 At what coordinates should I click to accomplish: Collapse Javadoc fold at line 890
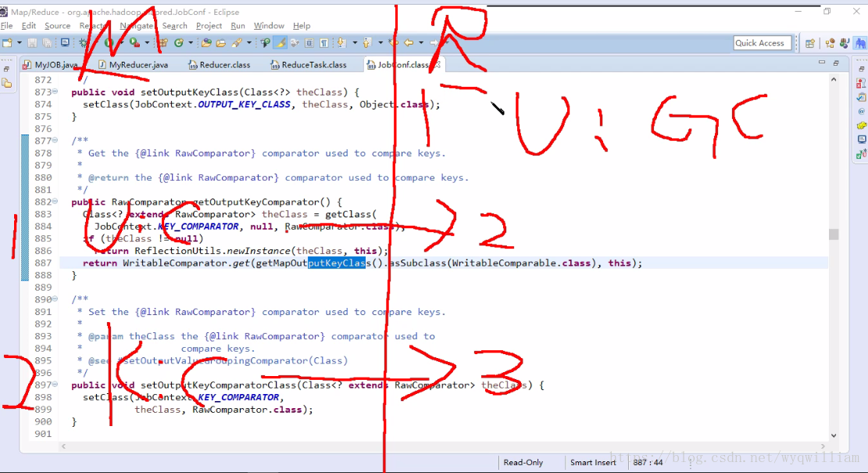click(x=55, y=299)
